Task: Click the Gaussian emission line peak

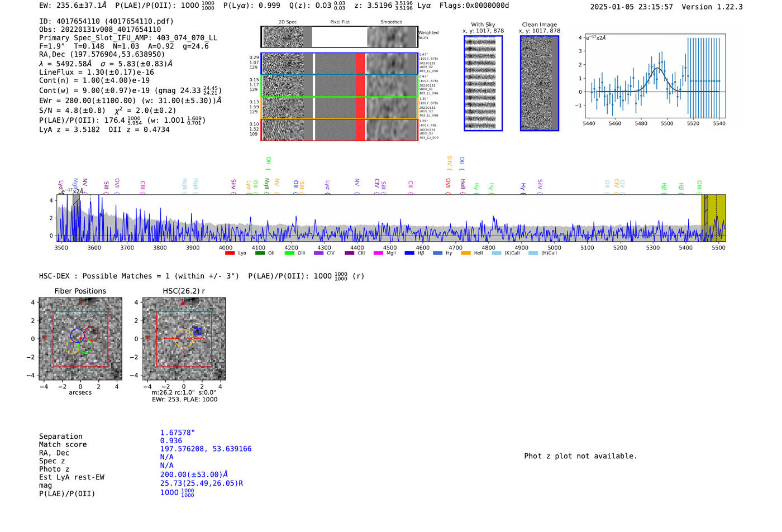Action: click(657, 68)
